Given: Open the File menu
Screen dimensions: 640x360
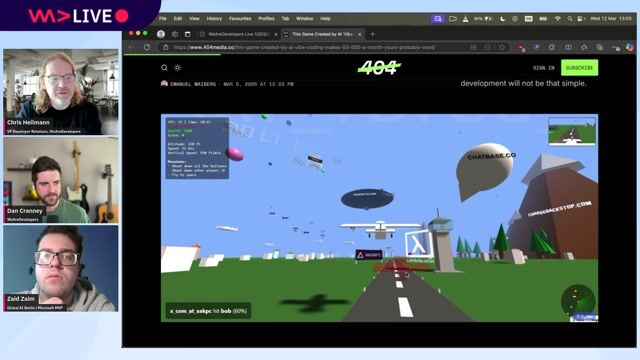Looking at the screenshot, I should pyautogui.click(x=162, y=19).
